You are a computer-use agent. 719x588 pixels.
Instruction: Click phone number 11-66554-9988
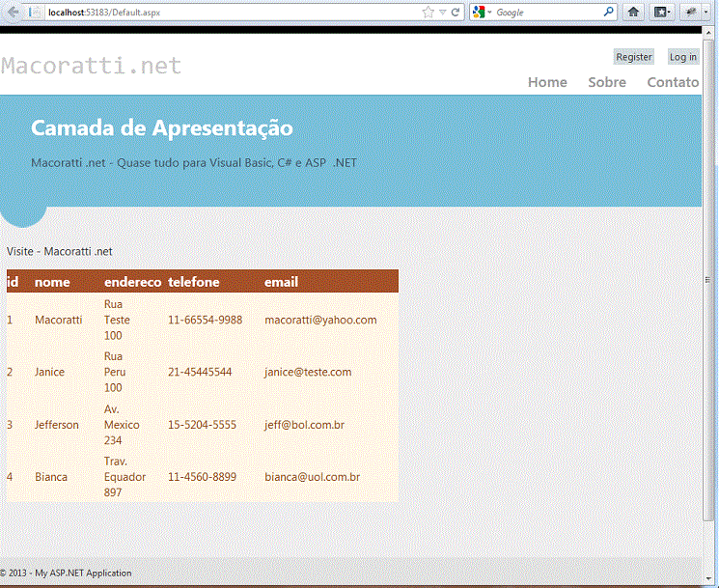[205, 320]
